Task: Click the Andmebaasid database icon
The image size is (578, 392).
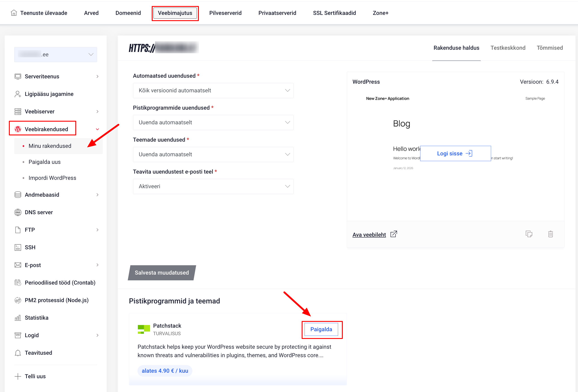Action: click(18, 195)
